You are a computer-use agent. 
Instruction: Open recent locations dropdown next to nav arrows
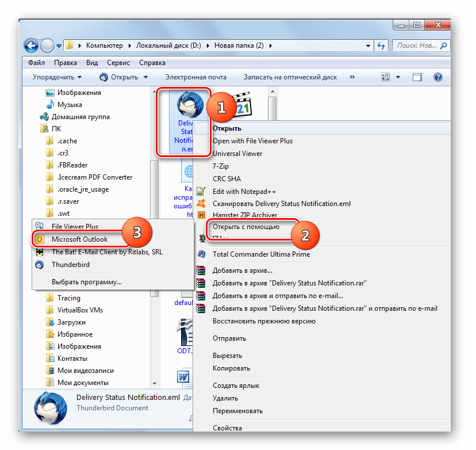[x=59, y=46]
